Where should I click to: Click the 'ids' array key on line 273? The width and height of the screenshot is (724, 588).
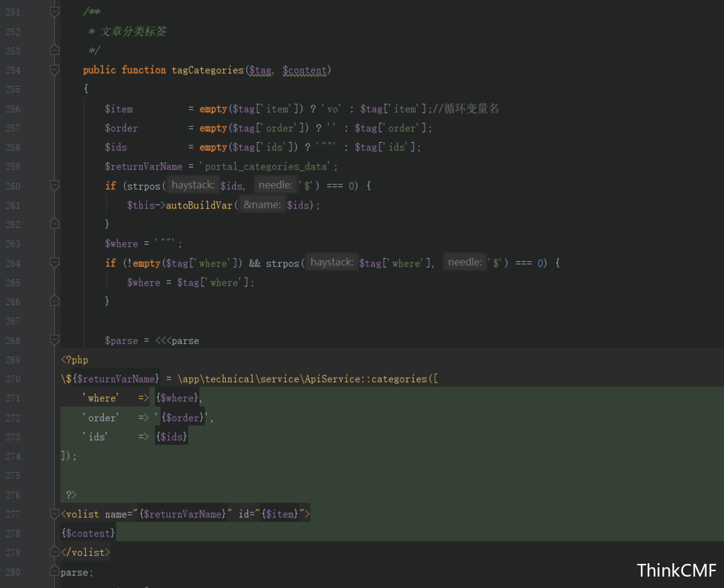(x=96, y=437)
